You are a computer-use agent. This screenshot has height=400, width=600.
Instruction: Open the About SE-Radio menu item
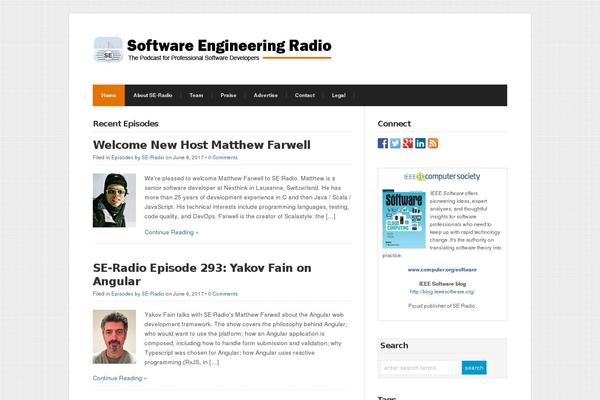(x=153, y=95)
